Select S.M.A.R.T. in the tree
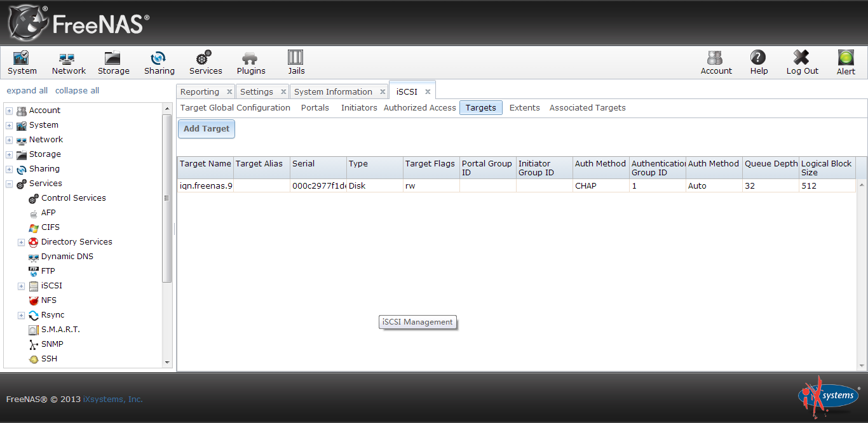Viewport: 868px width, 423px height. click(x=60, y=330)
